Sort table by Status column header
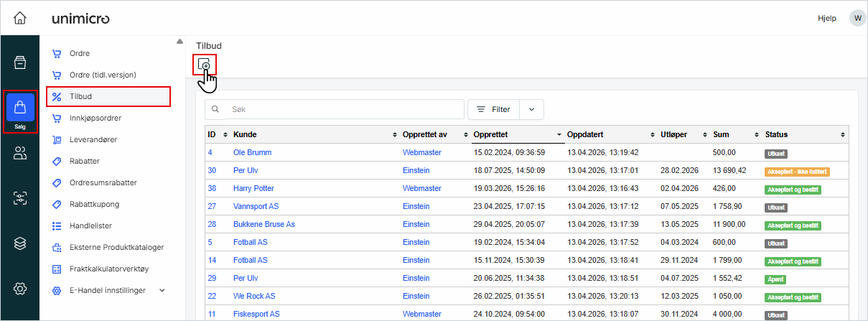 point(776,134)
